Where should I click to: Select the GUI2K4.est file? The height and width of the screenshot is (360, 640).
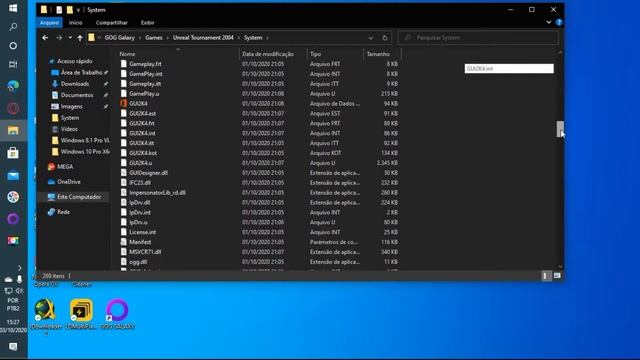coord(142,113)
